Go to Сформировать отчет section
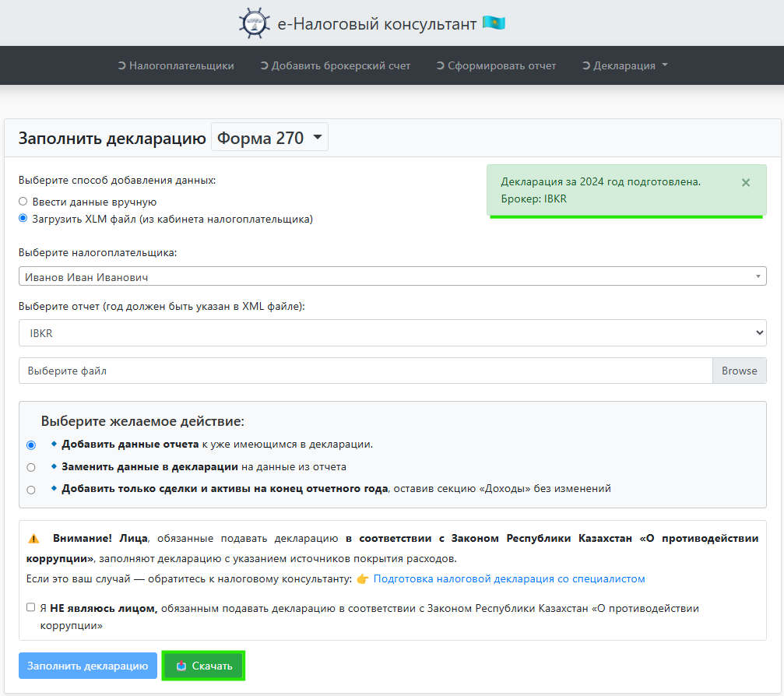Image resolution: width=784 pixels, height=696 pixels. pyautogui.click(x=496, y=65)
